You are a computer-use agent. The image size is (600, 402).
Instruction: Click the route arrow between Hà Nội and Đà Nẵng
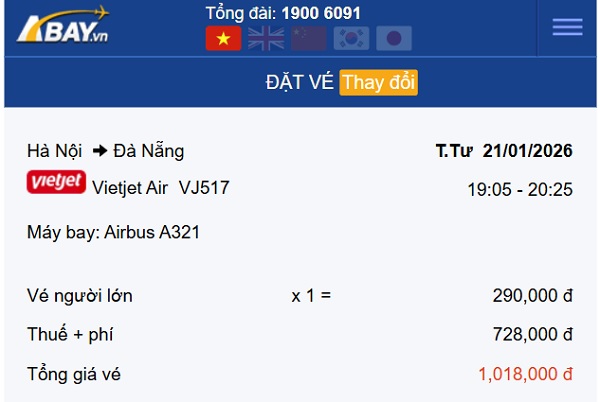(x=100, y=152)
